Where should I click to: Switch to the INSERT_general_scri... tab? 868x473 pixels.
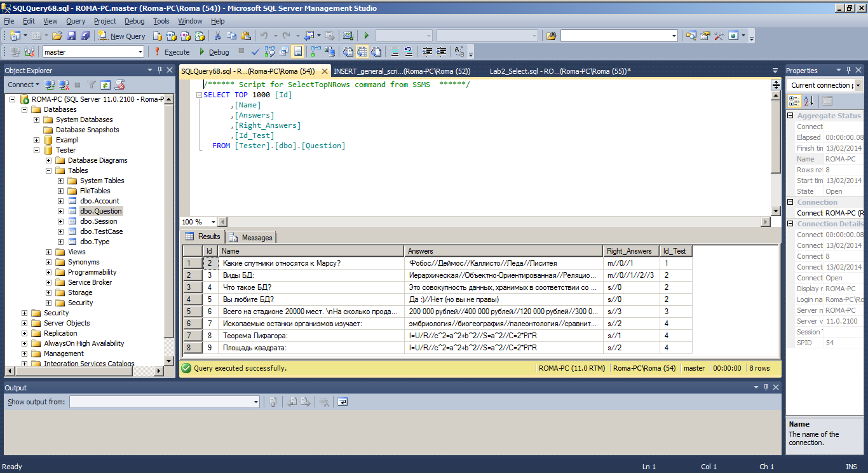click(x=402, y=71)
